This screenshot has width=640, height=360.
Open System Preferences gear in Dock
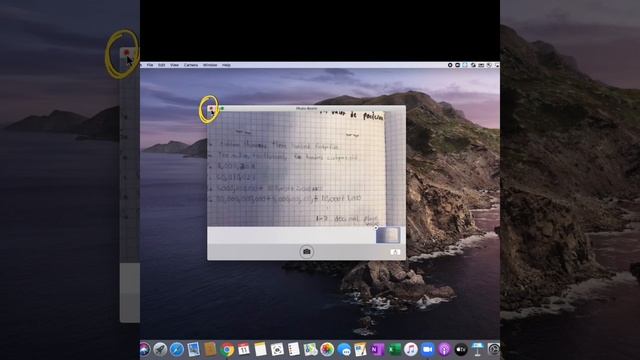(493, 349)
